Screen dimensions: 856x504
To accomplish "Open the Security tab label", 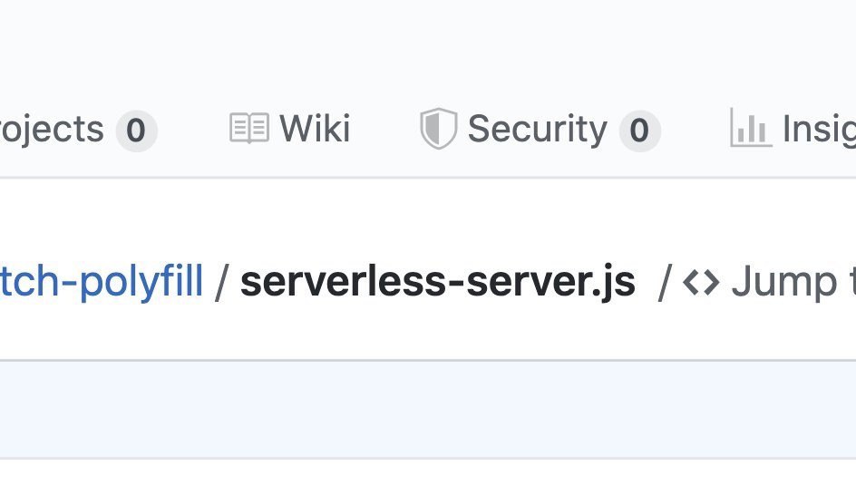I will point(537,129).
